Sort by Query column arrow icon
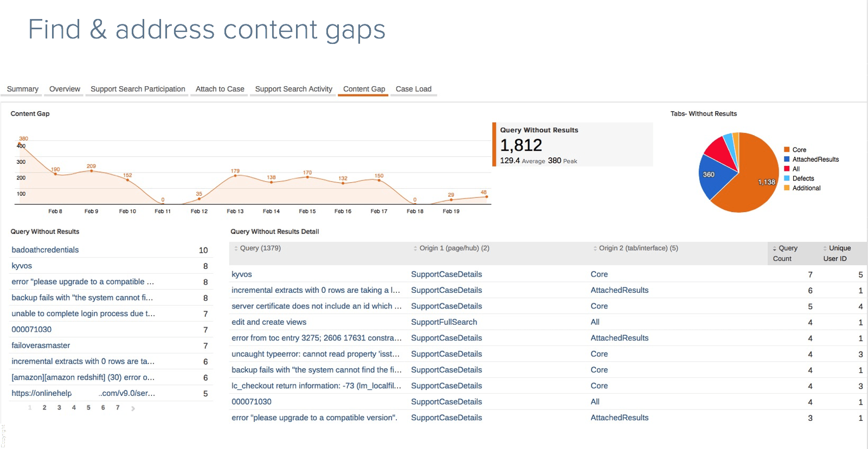 tap(236, 248)
